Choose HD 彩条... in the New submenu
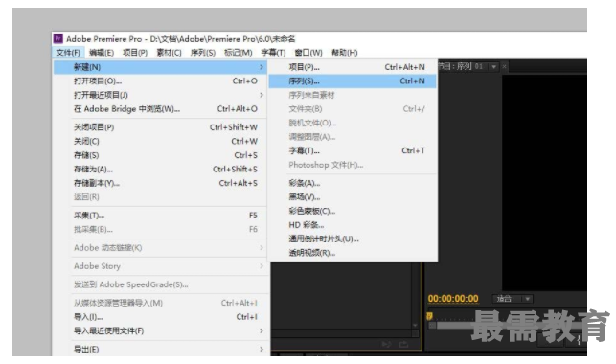Screen dimensions: 616x364 point(353,225)
